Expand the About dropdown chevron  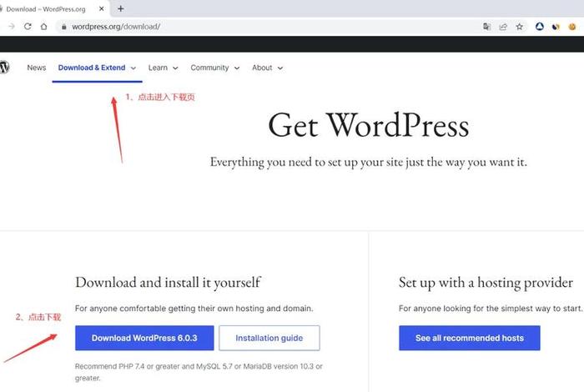[x=280, y=68]
